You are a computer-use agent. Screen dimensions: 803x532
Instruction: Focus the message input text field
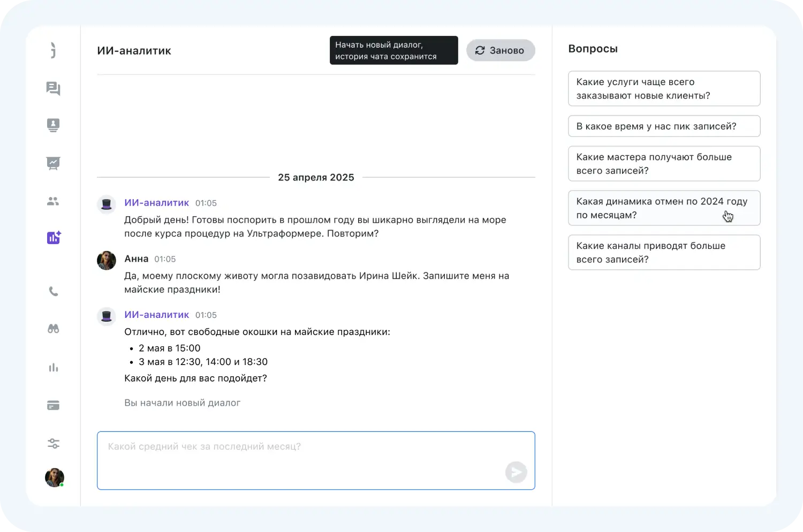(300, 455)
